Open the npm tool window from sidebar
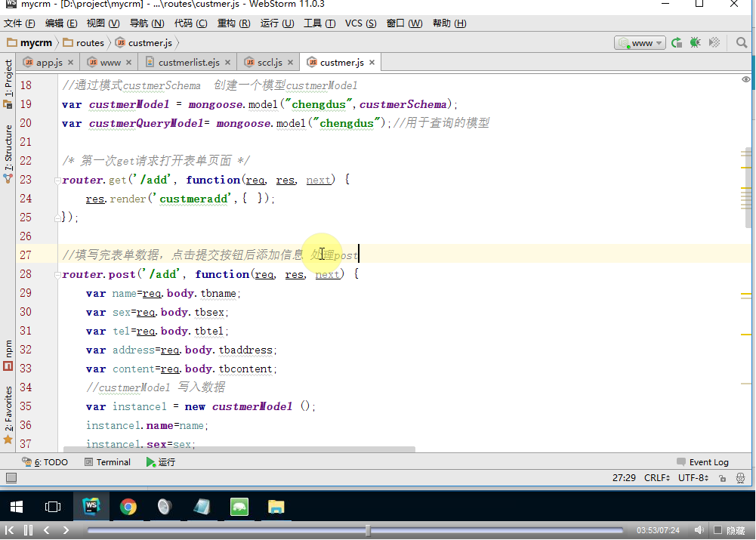The image size is (756, 540). 8,351
